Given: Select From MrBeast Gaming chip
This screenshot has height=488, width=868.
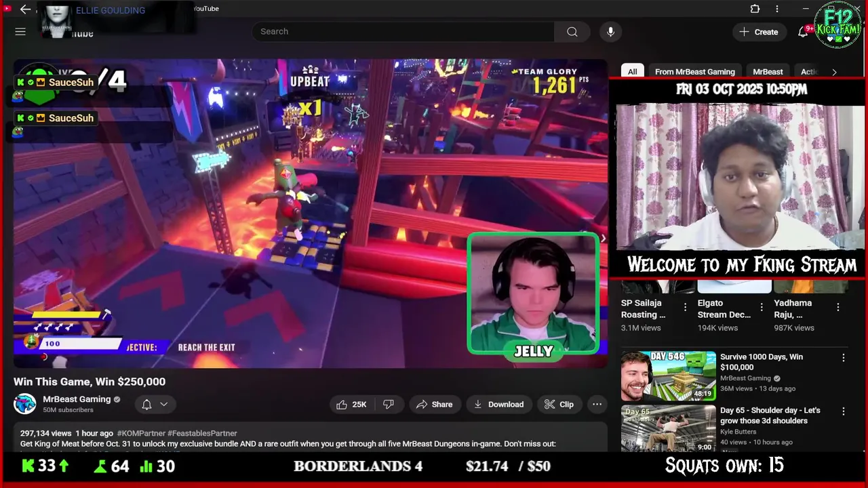Looking at the screenshot, I should tap(694, 71).
